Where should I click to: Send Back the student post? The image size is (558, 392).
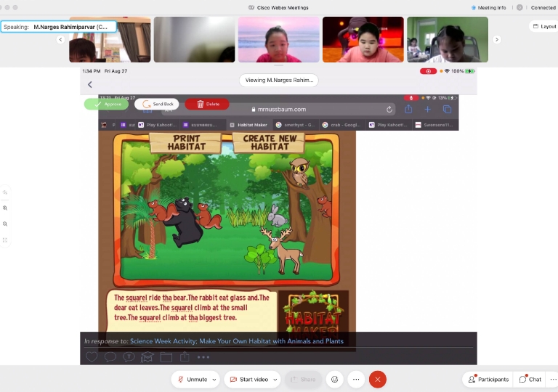(157, 104)
